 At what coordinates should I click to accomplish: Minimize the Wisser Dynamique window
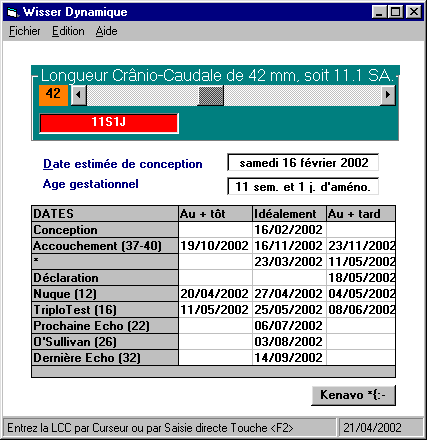pos(379,12)
